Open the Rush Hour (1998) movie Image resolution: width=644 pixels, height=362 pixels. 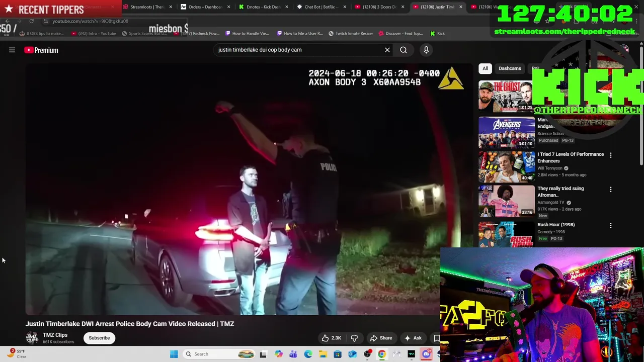tap(556, 225)
